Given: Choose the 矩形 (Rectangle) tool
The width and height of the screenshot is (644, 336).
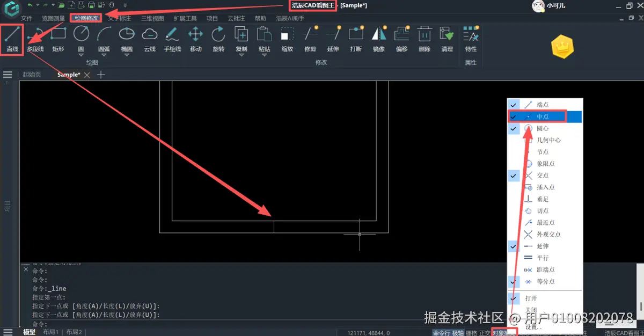Looking at the screenshot, I should pyautogui.click(x=58, y=39).
